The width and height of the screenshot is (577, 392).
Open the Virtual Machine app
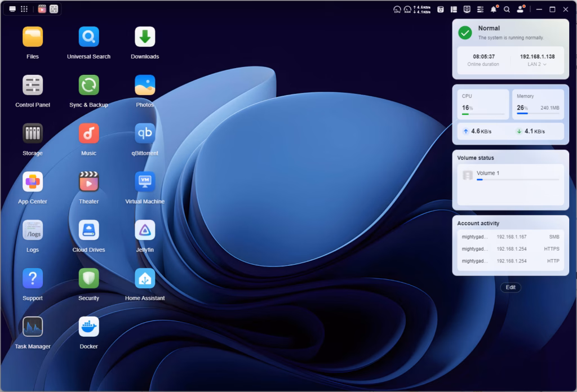pos(145,182)
